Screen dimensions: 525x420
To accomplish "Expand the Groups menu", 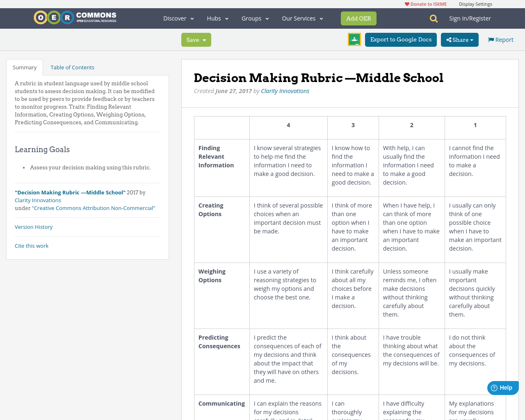I will click(255, 18).
